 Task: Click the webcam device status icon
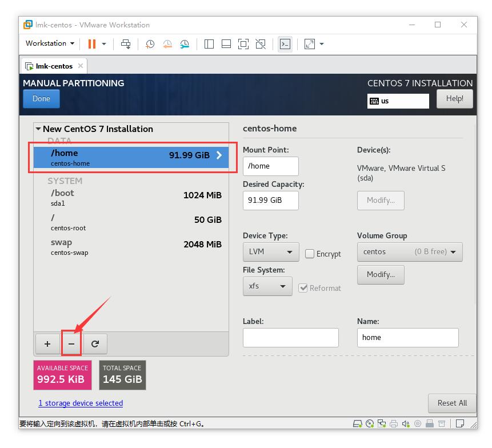click(x=418, y=424)
